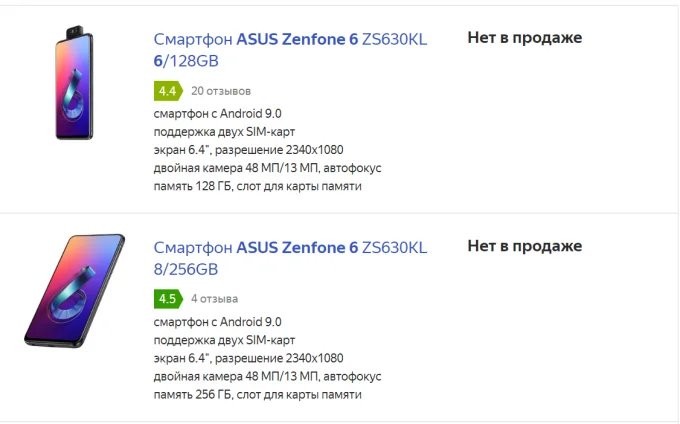This screenshot has height=424, width=680.
Task: Click the 4.4 rating badge
Action: [x=168, y=91]
